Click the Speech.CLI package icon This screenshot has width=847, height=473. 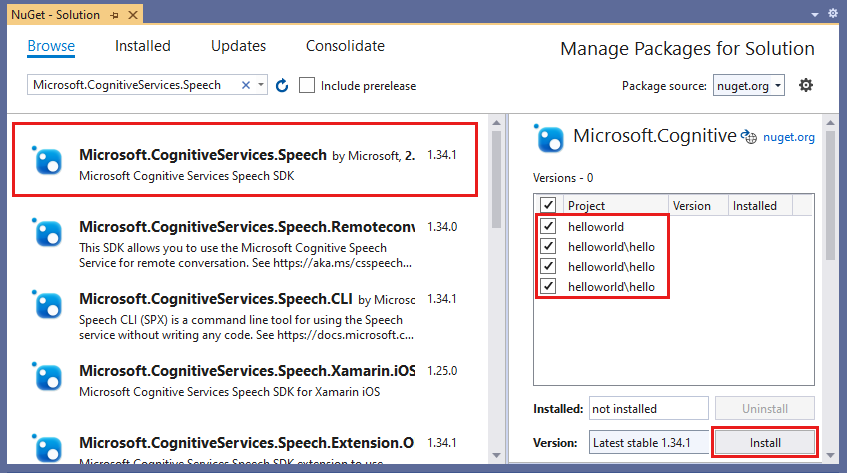(49, 305)
